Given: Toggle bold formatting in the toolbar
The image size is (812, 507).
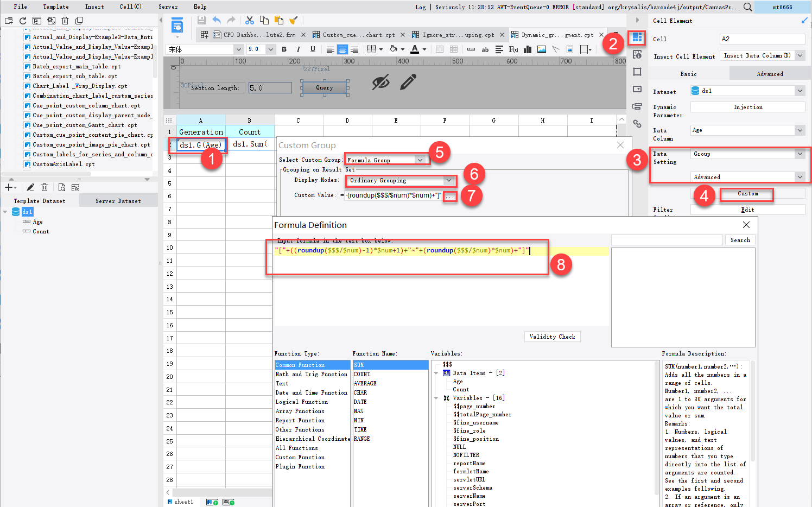Looking at the screenshot, I should (x=284, y=49).
